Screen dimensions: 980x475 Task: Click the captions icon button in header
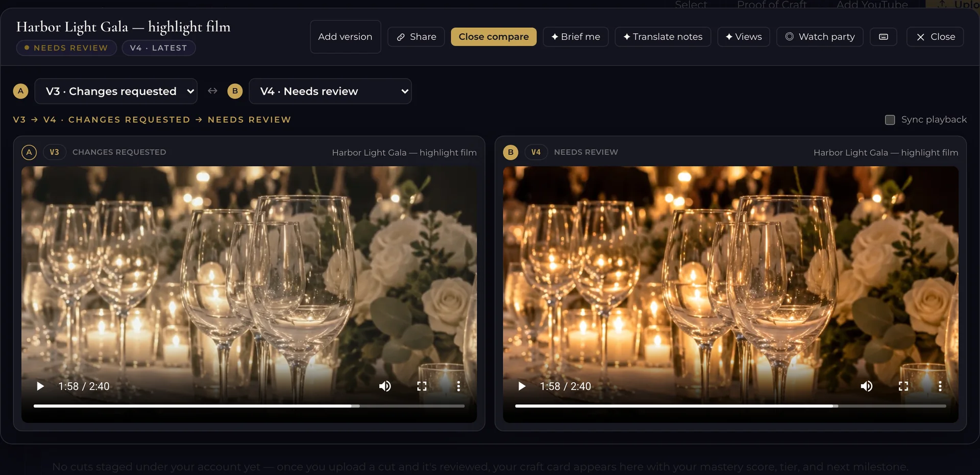(x=884, y=37)
